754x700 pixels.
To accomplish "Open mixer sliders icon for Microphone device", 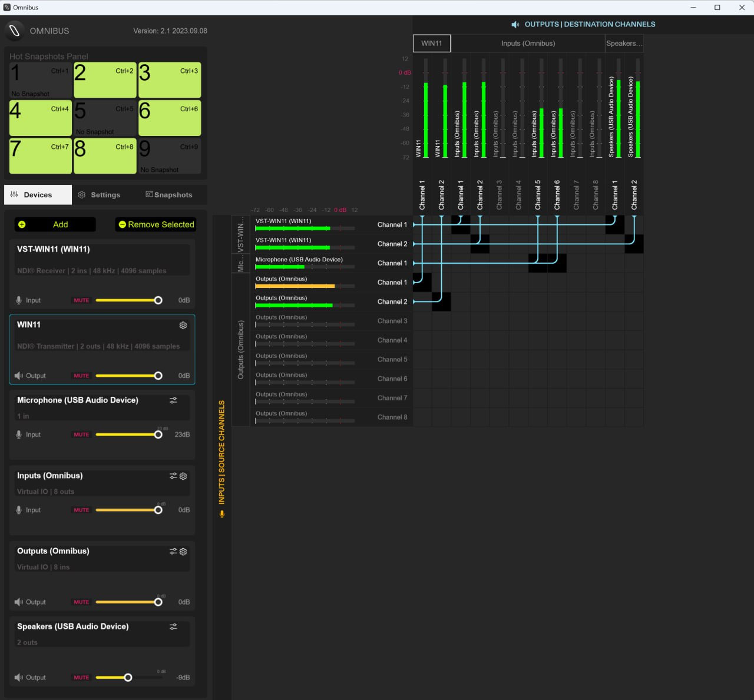I will point(173,400).
